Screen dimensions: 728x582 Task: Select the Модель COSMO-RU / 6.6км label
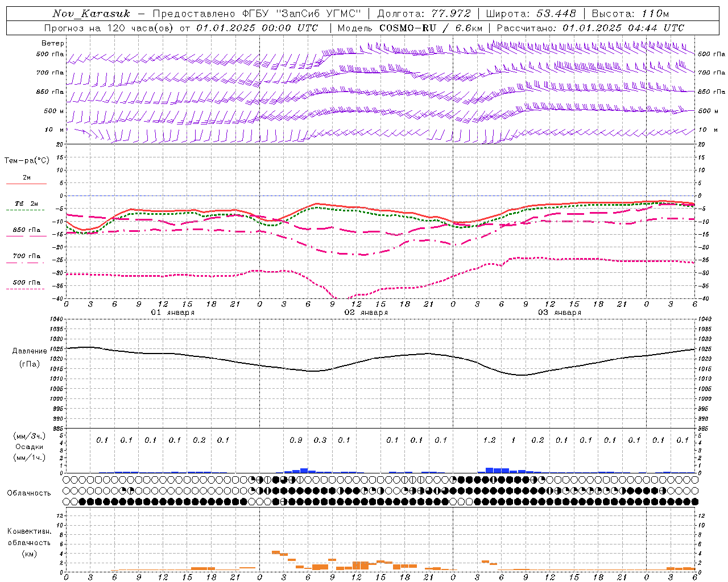410,28
